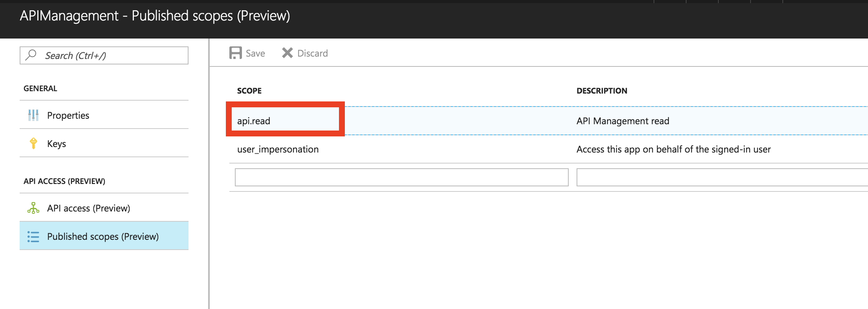The width and height of the screenshot is (868, 309).
Task: Click the Save button label
Action: [x=255, y=53]
